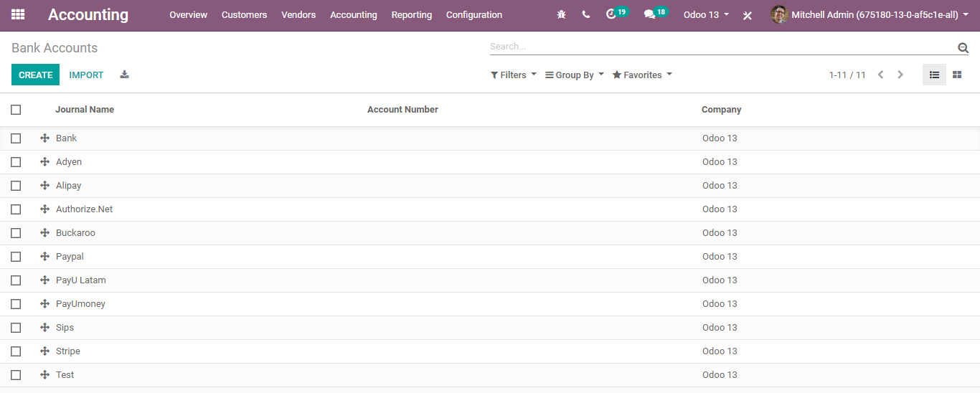Check the Authorize.Net row checkbox

click(x=16, y=209)
